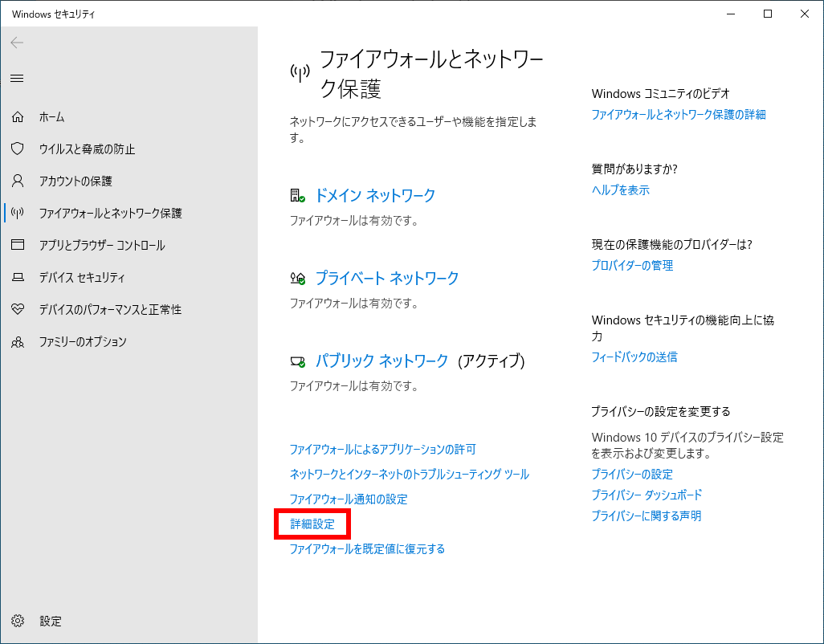Image resolution: width=824 pixels, height=644 pixels.
Task: Click ファイアウォールによるアプリケーションの許可 link
Action: point(382,449)
